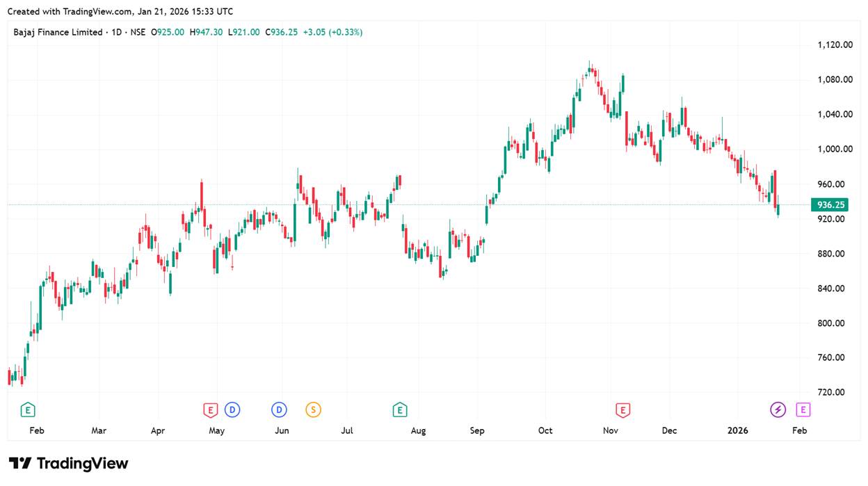The width and height of the screenshot is (868, 486).
Task: Open the green earnings E icon before Aug
Action: coord(400,410)
